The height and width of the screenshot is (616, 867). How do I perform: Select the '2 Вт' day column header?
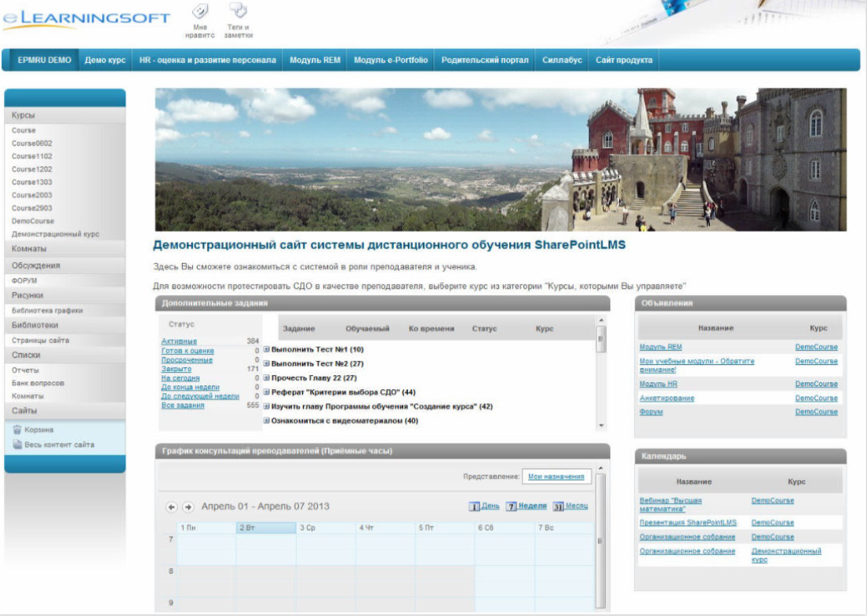(266, 528)
